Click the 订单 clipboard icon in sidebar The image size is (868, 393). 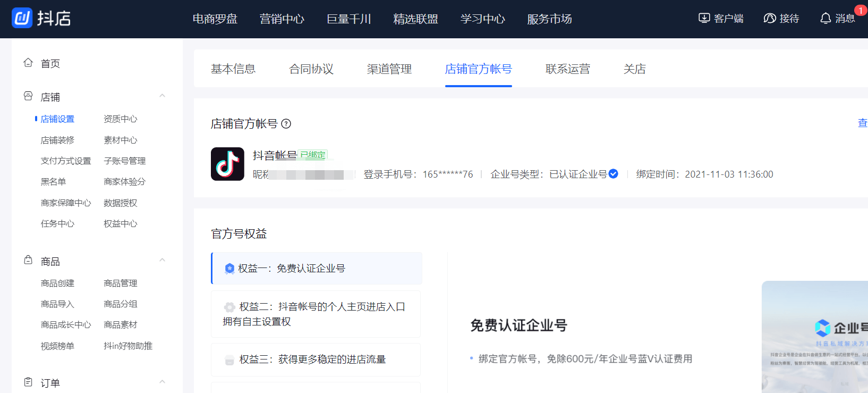(x=28, y=382)
